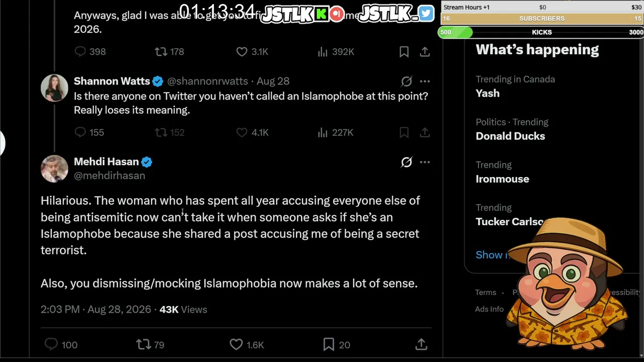644x362 pixels.
Task: Open Grok icon on Mehdi Hasan's tweet
Action: tap(407, 162)
